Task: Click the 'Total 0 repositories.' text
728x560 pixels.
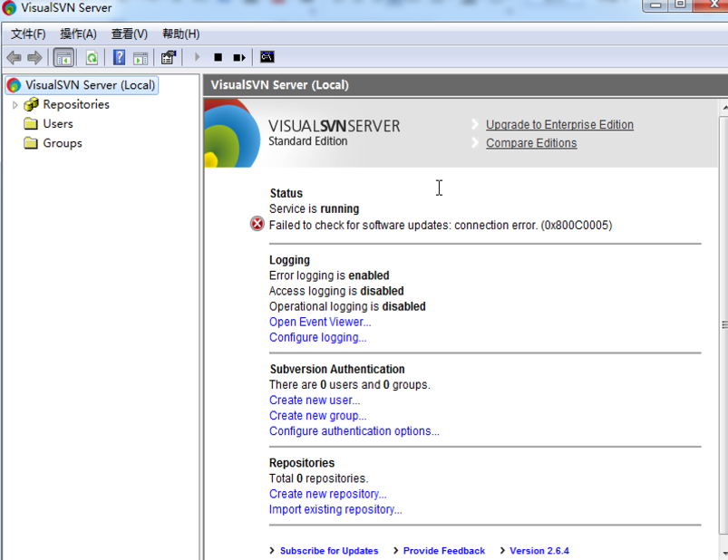Action: 318,478
